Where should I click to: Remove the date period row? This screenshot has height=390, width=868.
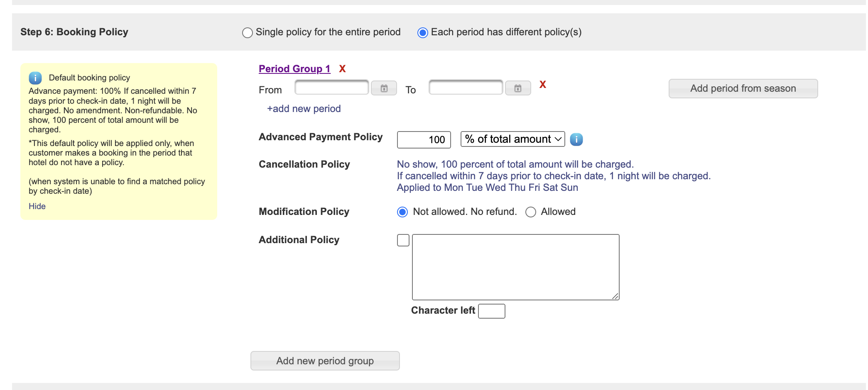[x=542, y=85]
